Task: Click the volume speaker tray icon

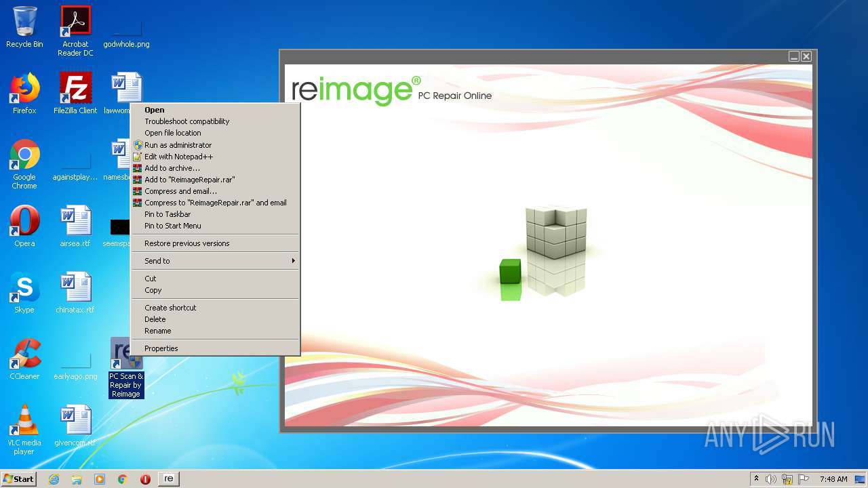Action: 771,479
